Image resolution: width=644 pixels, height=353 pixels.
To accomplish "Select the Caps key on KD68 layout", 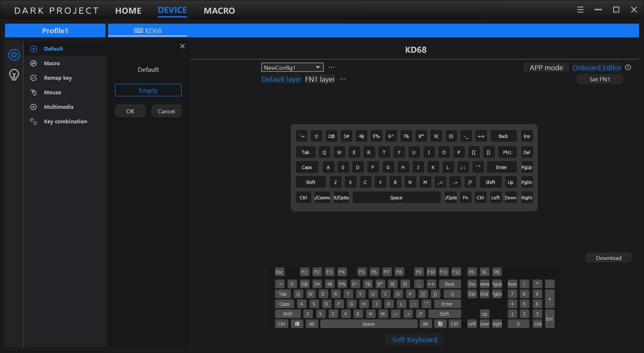I will 307,167.
